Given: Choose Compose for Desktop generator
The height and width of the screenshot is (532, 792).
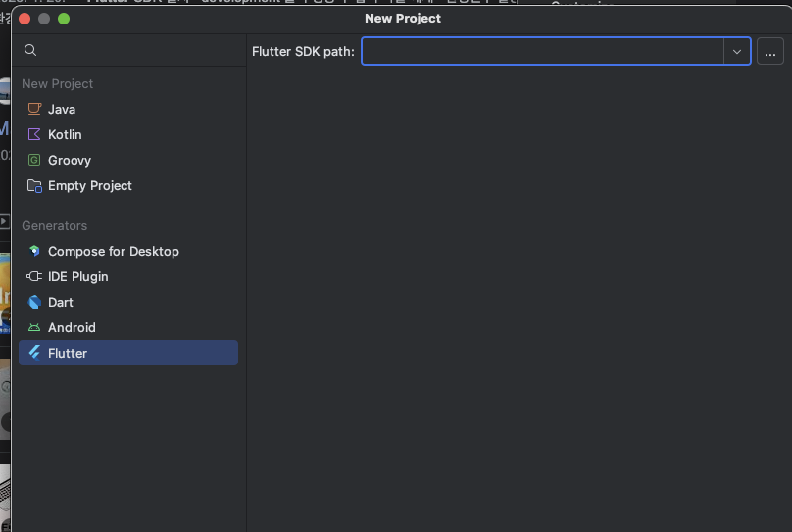Looking at the screenshot, I should pyautogui.click(x=128, y=252).
